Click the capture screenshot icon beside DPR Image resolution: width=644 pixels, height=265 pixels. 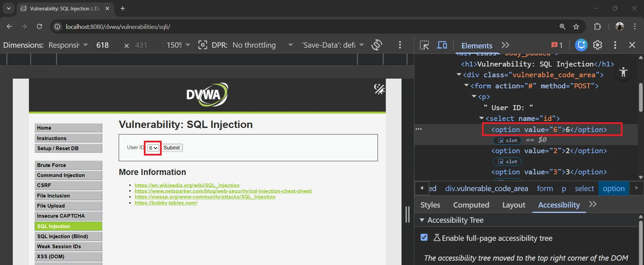[203, 45]
